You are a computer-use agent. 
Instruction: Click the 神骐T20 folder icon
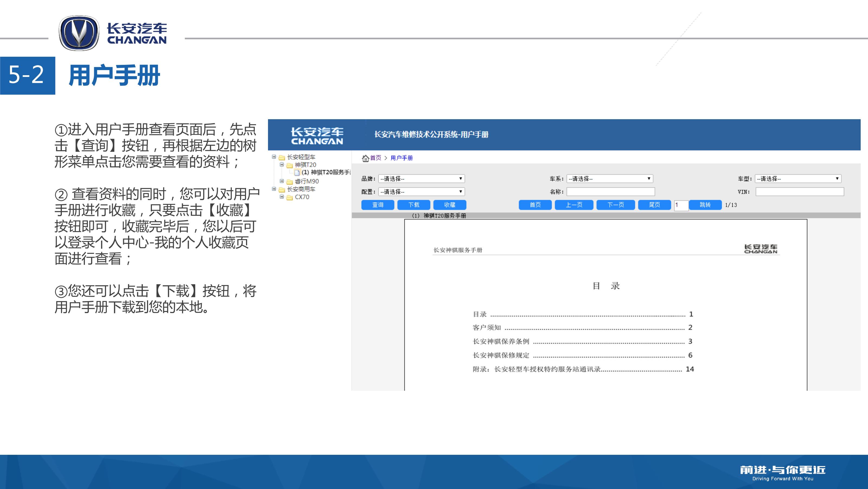tap(289, 165)
